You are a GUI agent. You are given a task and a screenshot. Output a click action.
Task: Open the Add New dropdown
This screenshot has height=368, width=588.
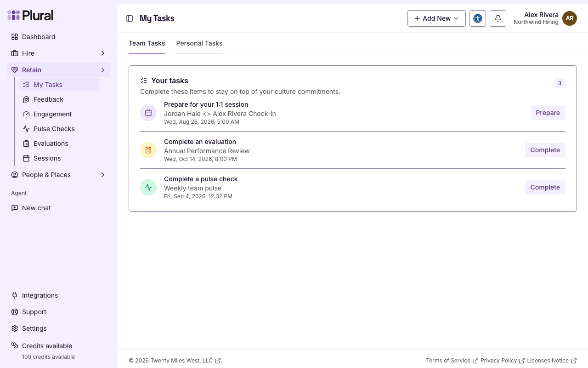436,18
